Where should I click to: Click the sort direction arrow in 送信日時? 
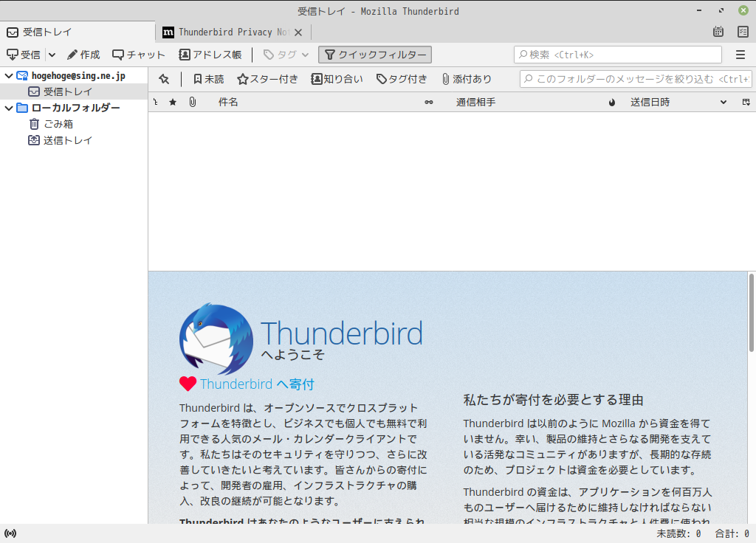point(724,102)
